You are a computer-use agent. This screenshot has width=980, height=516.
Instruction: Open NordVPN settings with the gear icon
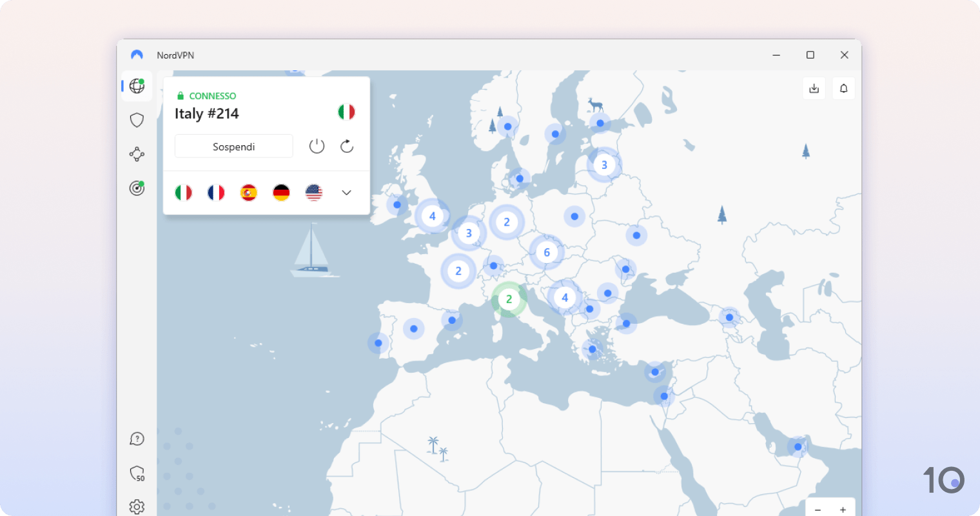coord(136,507)
